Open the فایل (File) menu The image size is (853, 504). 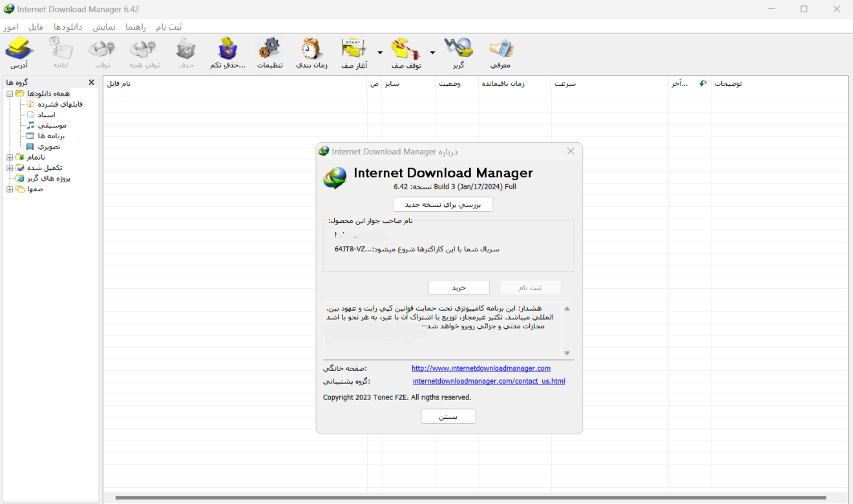click(36, 26)
